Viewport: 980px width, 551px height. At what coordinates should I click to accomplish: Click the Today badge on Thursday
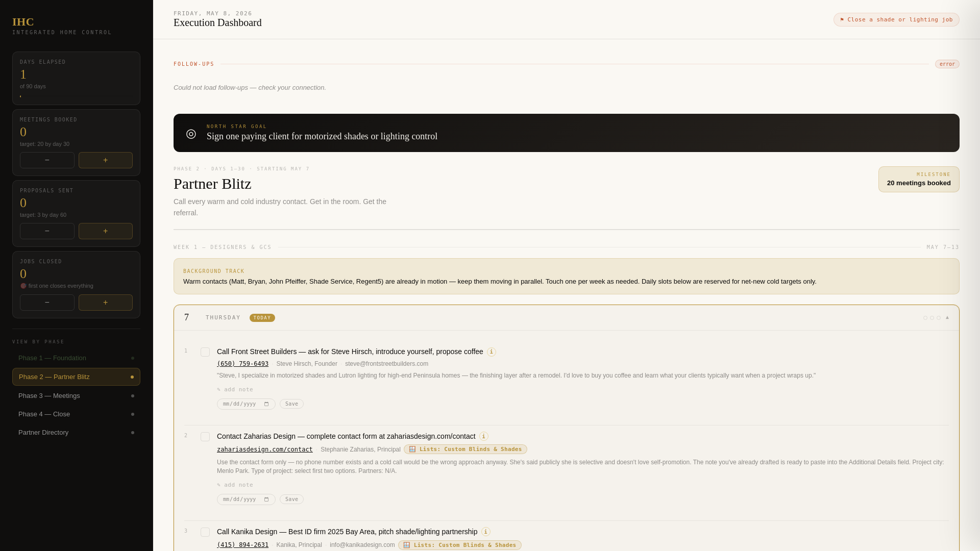click(x=262, y=318)
